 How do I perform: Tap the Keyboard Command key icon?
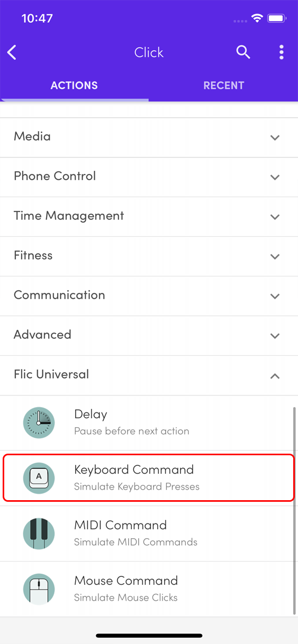(39, 478)
